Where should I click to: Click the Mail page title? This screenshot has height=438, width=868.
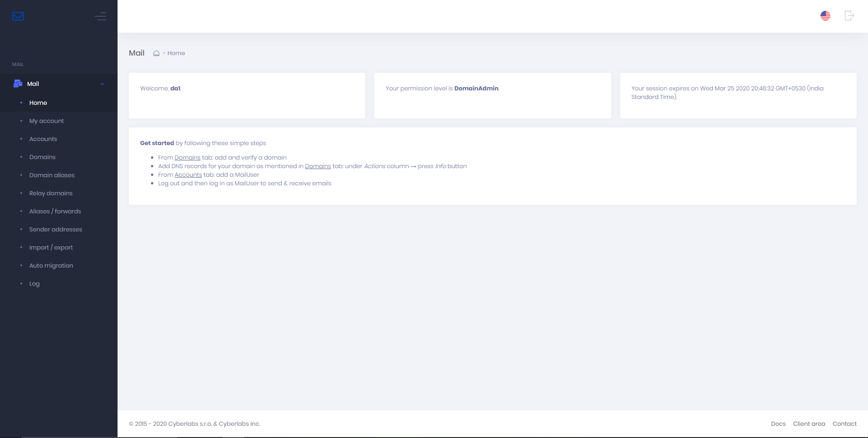click(137, 53)
